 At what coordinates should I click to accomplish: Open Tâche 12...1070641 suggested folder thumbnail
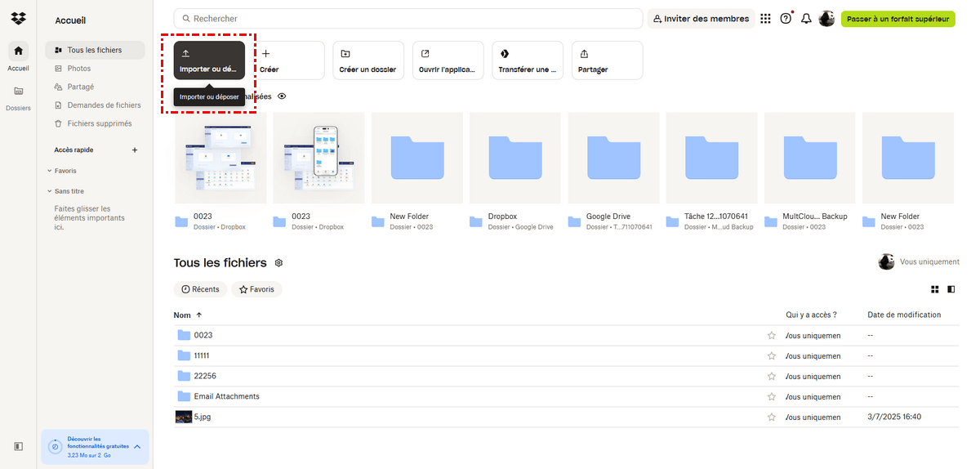(x=711, y=158)
